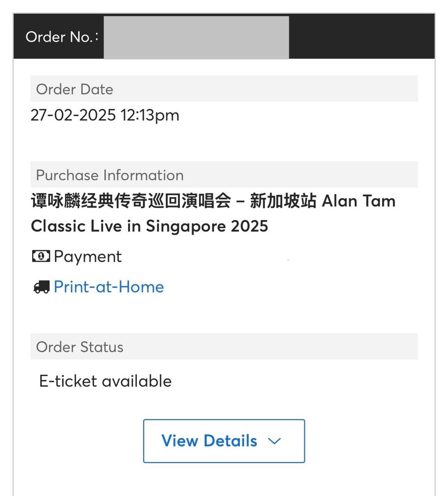
Task: Click the Order Date heading
Action: 74,89
